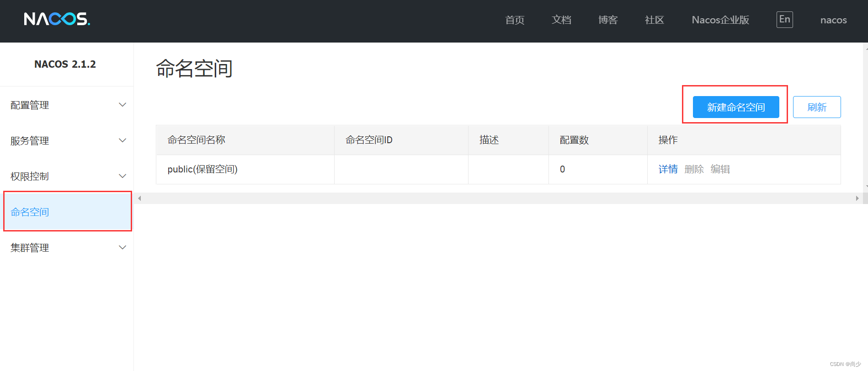Expand the 权限控制 menu chevron

coord(122,176)
